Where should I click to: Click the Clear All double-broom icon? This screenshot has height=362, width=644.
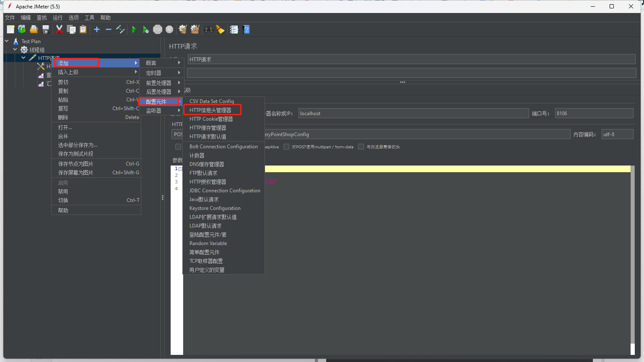click(x=195, y=29)
